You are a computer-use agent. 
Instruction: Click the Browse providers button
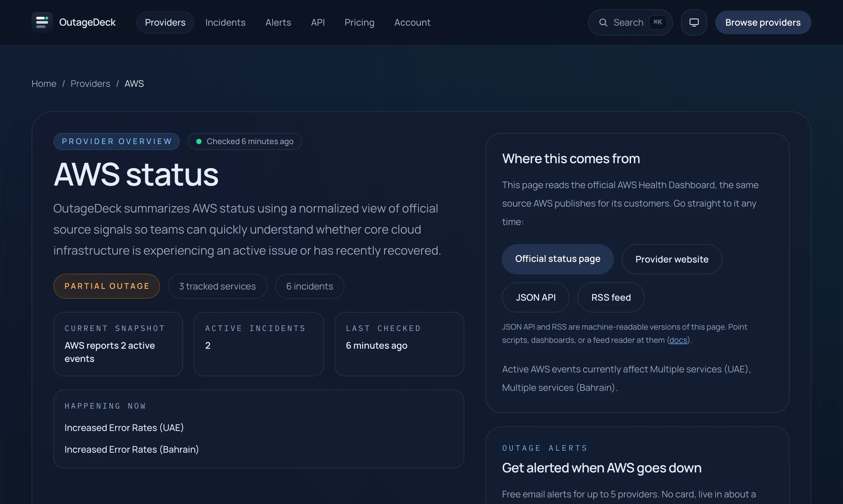click(763, 22)
